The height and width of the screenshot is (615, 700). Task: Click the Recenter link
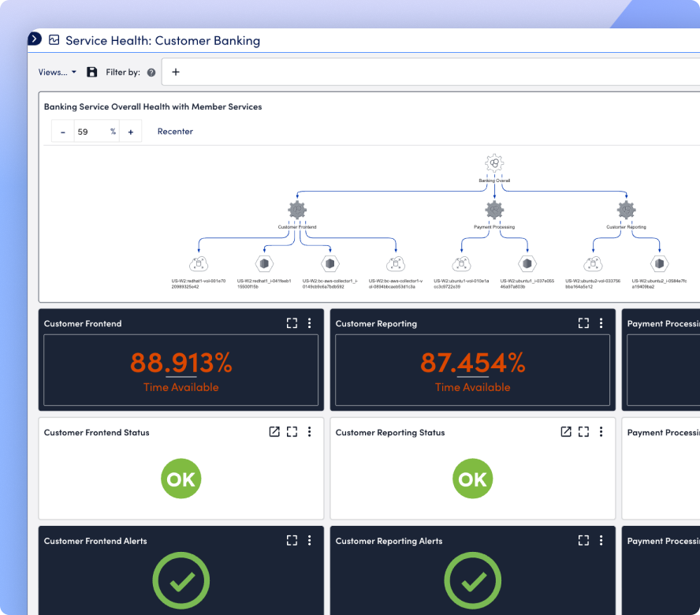click(175, 132)
